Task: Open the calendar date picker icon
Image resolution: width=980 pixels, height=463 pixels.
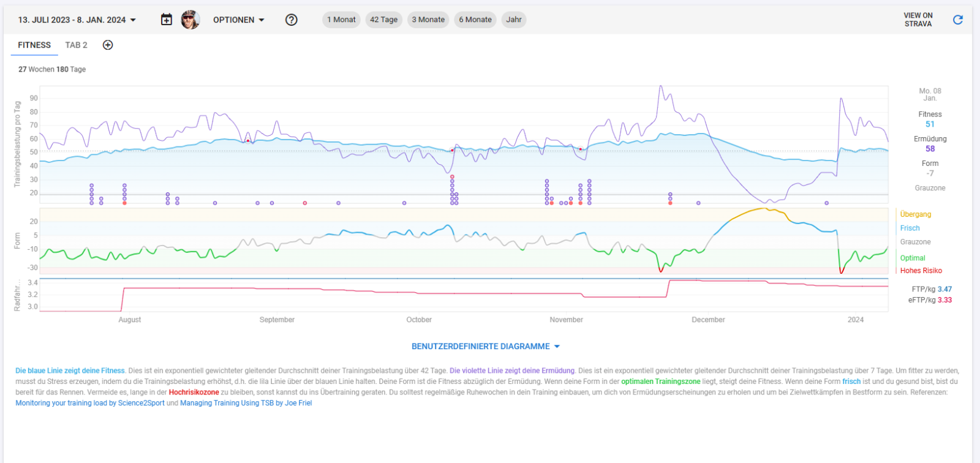Action: tap(167, 20)
